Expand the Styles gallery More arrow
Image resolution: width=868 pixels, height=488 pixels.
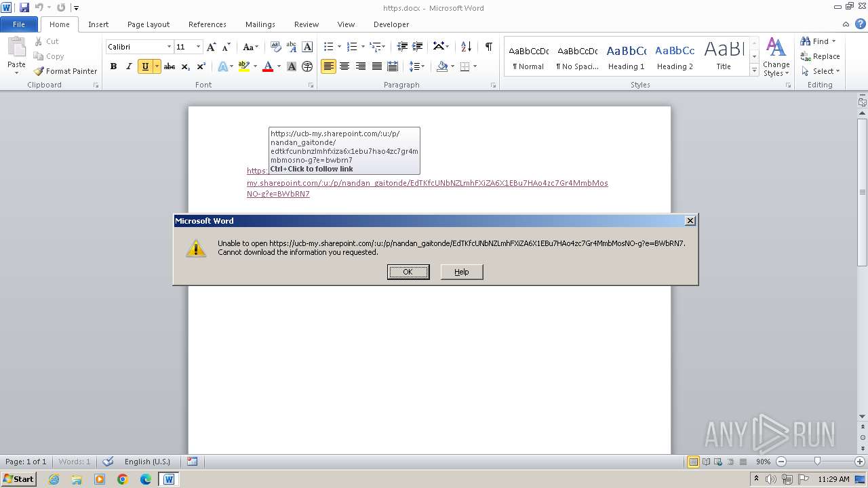754,70
